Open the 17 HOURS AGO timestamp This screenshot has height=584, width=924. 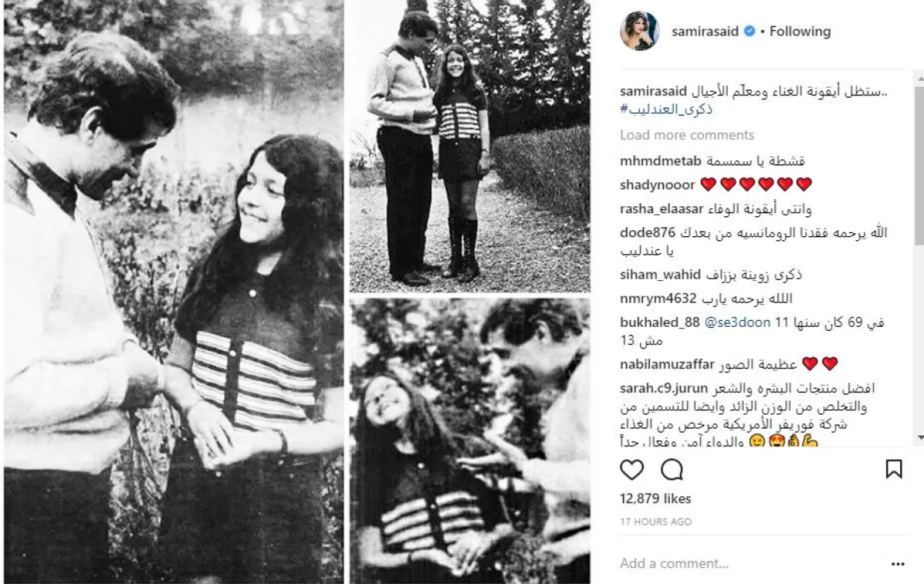(x=656, y=522)
